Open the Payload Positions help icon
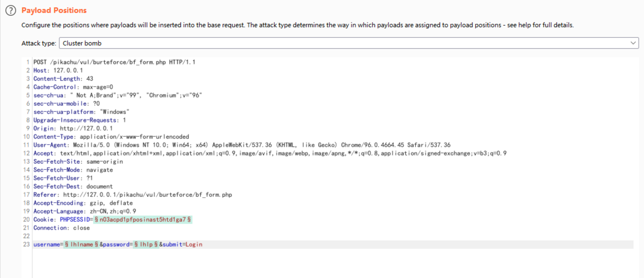This screenshot has height=278, width=644. click(11, 10)
